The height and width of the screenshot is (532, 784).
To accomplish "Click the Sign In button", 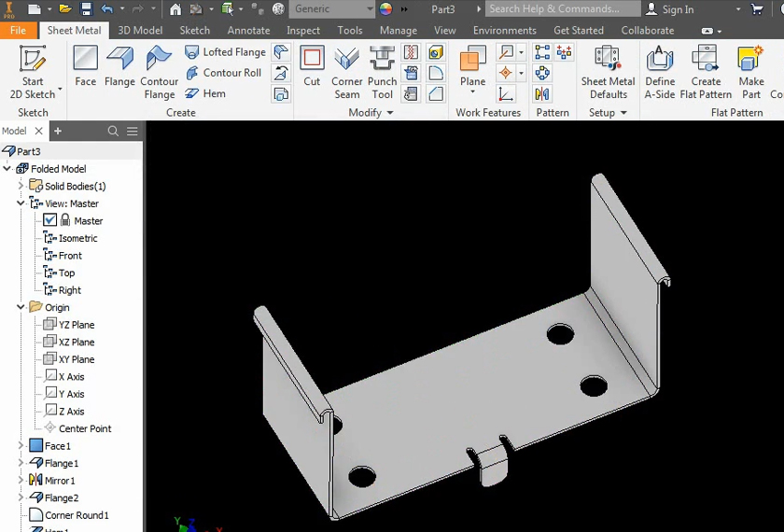I will (677, 9).
